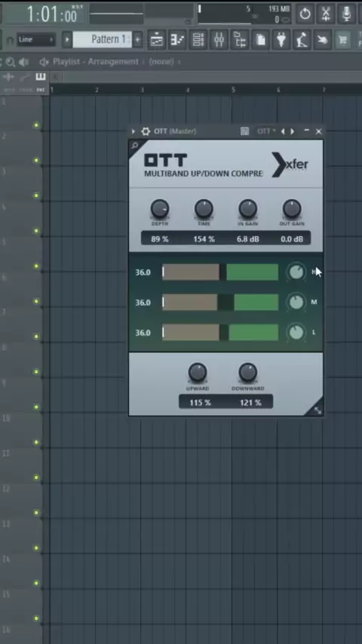Mute playlist Track 2 with its green light
Image resolution: width=362 pixels, height=644 pixels.
click(36, 160)
